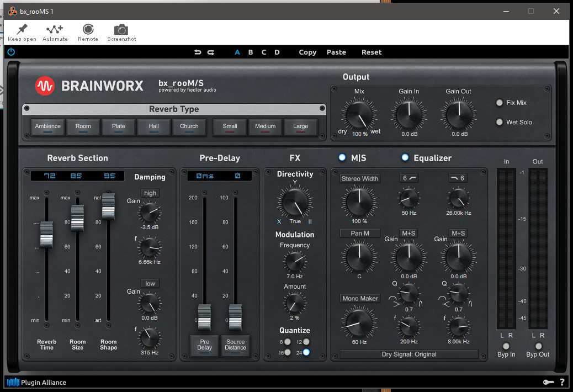Screen dimensions: 573x392
Task: Click the Damping high Gain knob
Action: pyautogui.click(x=150, y=213)
